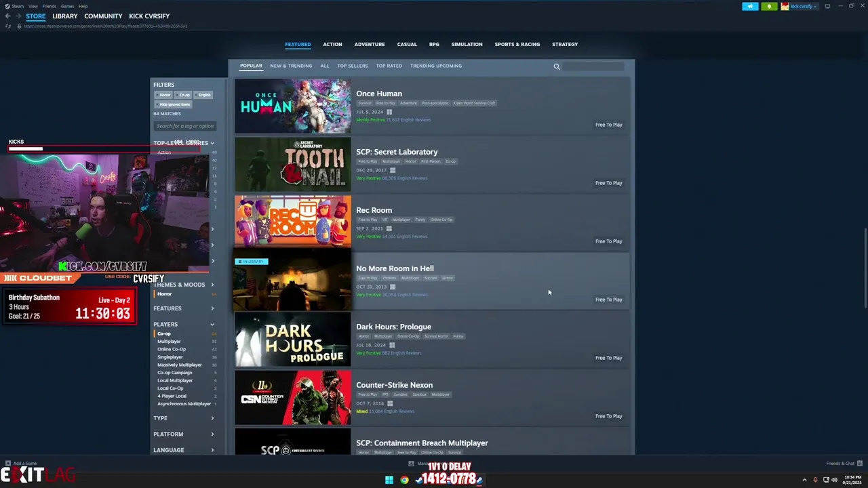Click Free To Play on Rec Room row
Screen dimensions: 868x488
(608, 241)
